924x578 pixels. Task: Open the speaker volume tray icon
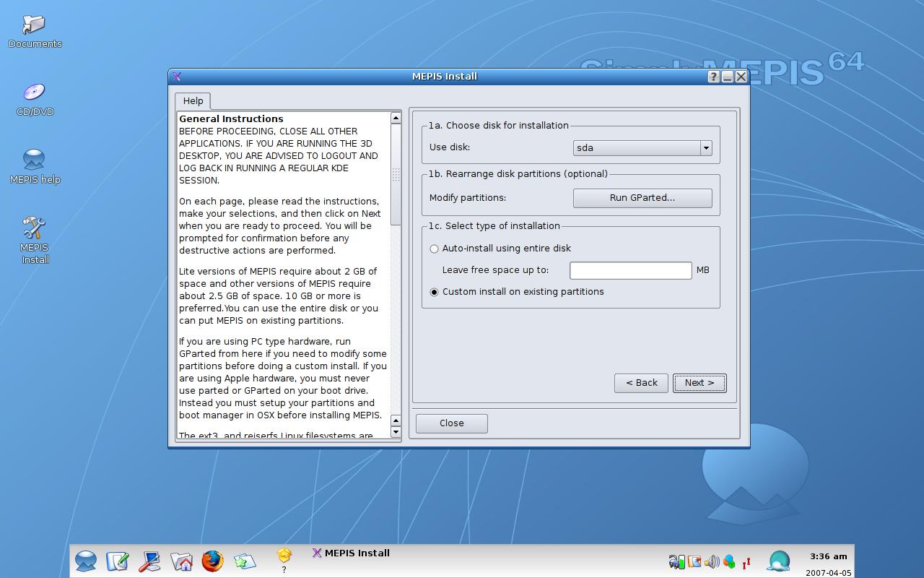pyautogui.click(x=712, y=562)
